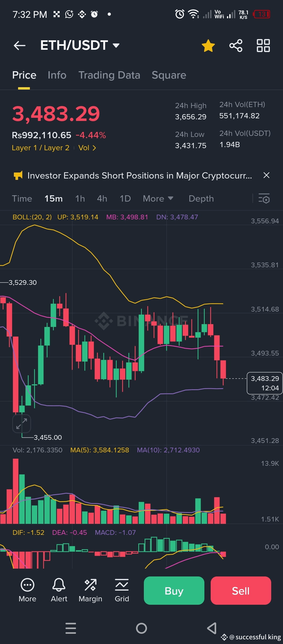283x644 pixels.
Task: Tap the current price tag 3,483.29
Action: coord(265,383)
